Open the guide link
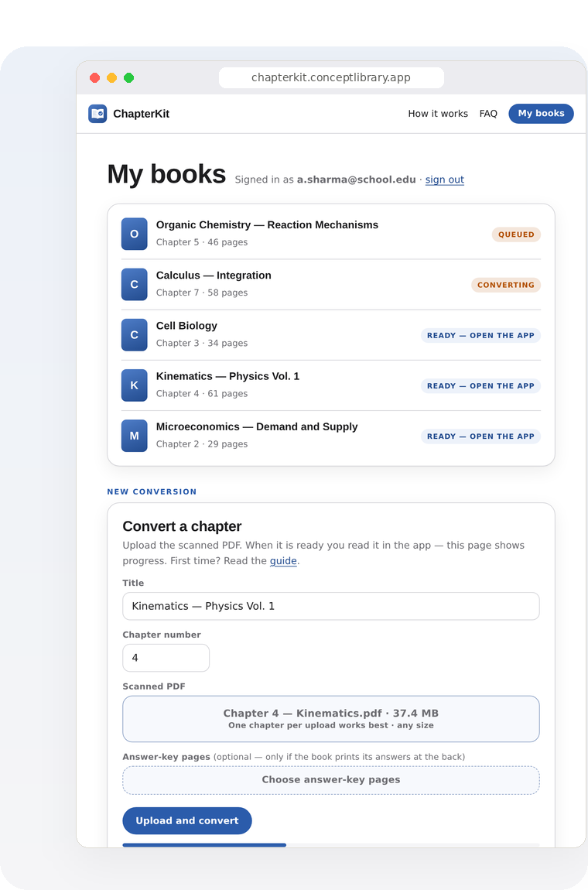The width and height of the screenshot is (588, 890). click(x=283, y=561)
